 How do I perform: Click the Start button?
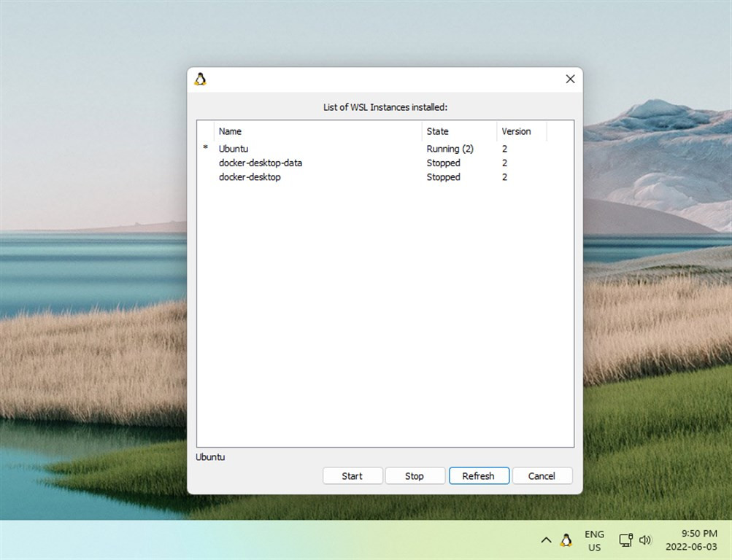coord(352,475)
